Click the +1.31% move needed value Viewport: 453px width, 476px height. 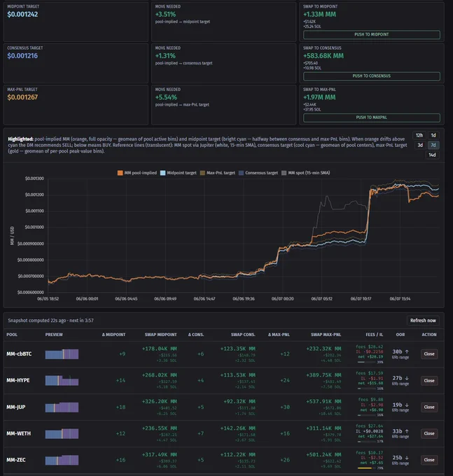[165, 56]
